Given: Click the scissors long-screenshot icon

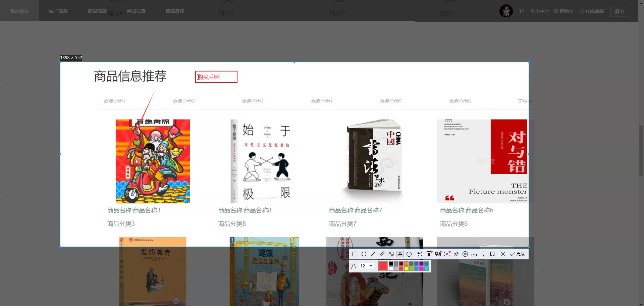Looking at the screenshot, I should (x=429, y=254).
